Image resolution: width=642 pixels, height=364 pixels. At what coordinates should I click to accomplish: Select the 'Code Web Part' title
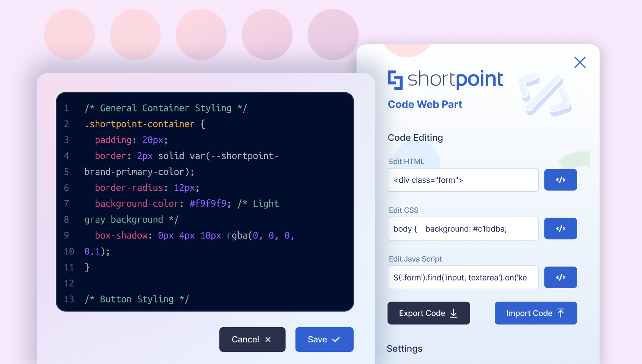(425, 104)
